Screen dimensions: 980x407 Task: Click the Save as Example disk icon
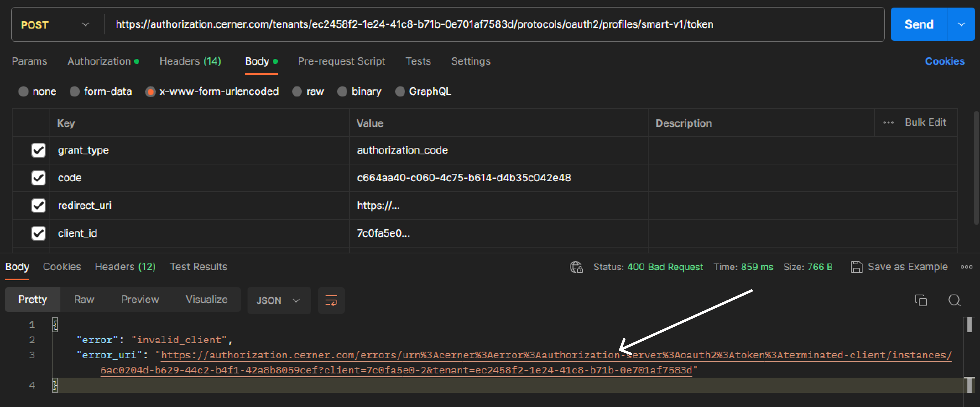click(x=856, y=267)
